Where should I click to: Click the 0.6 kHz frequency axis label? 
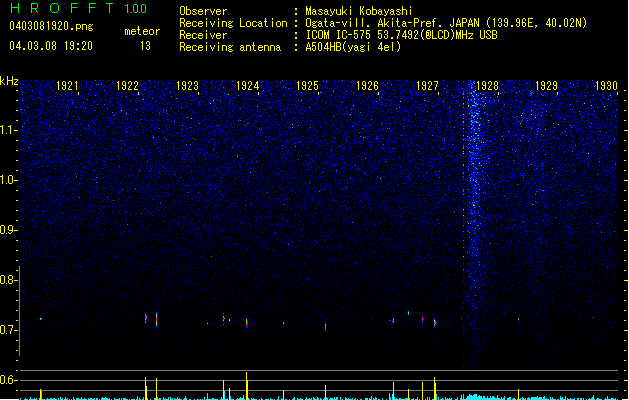coord(8,380)
